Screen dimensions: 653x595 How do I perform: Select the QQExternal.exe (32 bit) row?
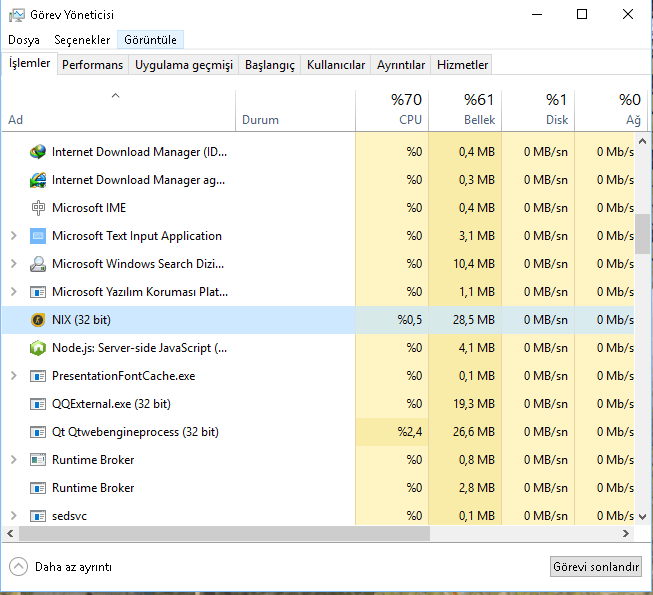point(318,404)
